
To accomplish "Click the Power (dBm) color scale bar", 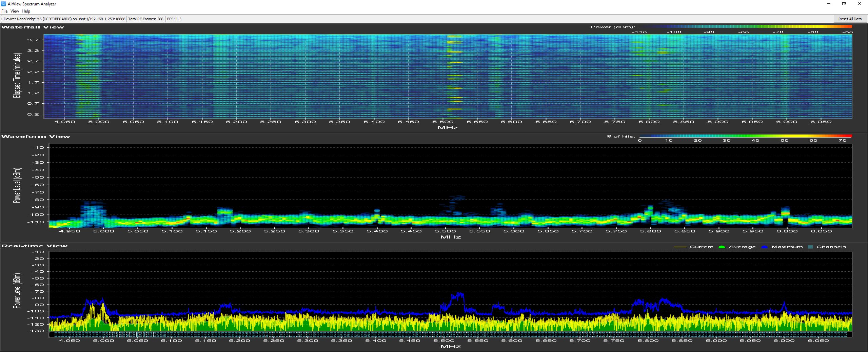I will pyautogui.click(x=745, y=27).
